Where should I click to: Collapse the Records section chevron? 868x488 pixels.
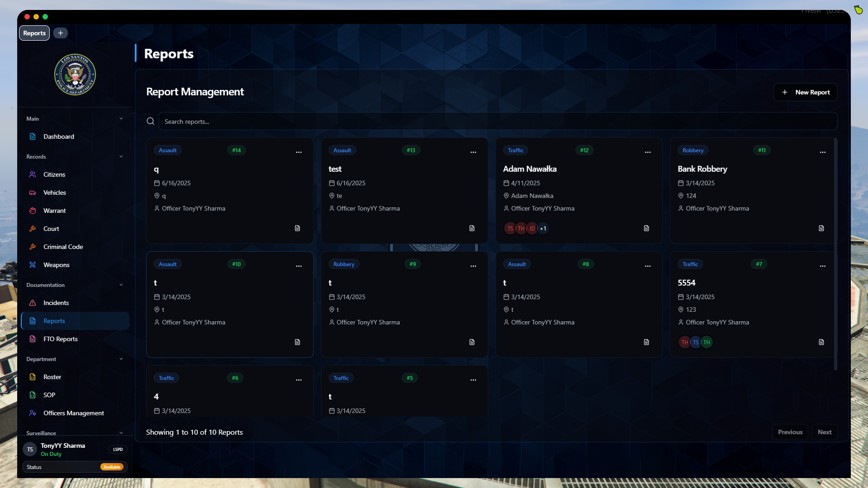(121, 156)
